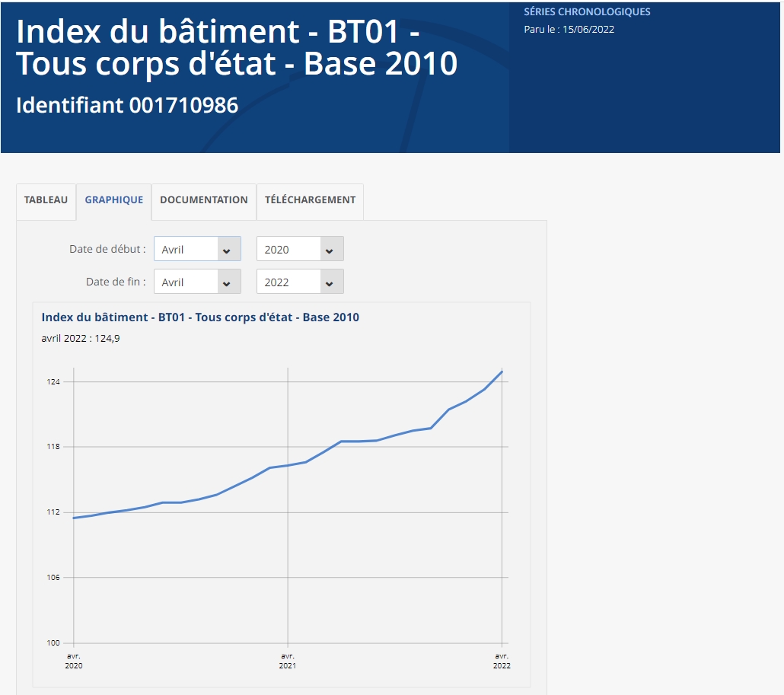Open the start year 2020 dropdown
Image resolution: width=784 pixels, height=695 pixels.
point(293,248)
